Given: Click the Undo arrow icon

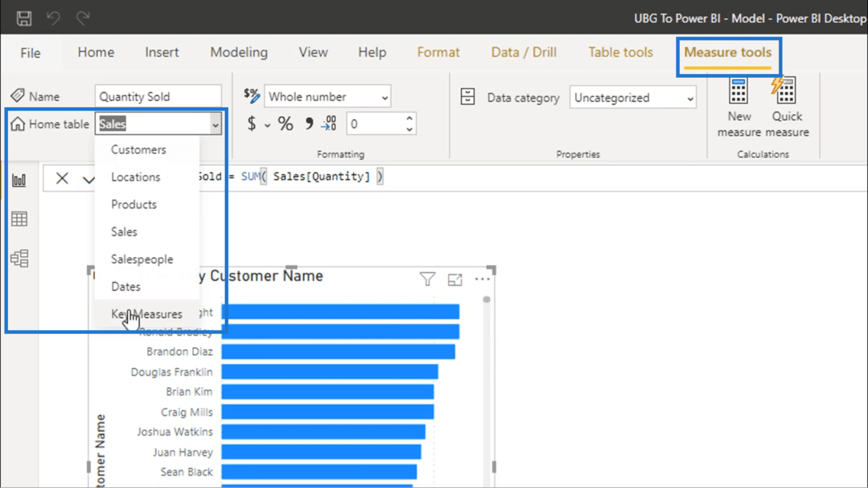Looking at the screenshot, I should tap(53, 18).
